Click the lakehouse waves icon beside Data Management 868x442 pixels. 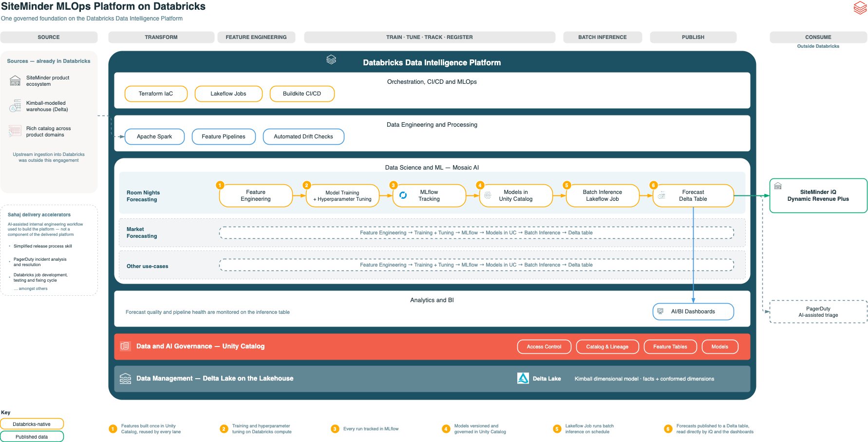[125, 378]
